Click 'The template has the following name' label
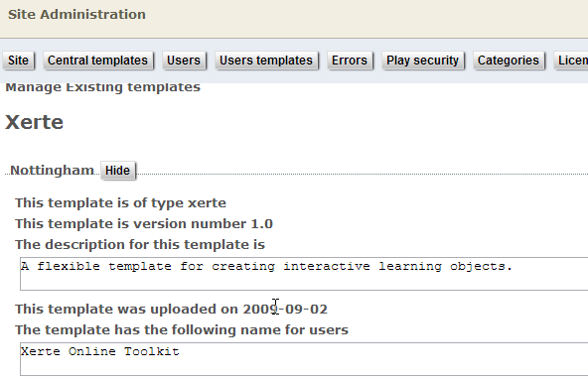 [x=182, y=330]
